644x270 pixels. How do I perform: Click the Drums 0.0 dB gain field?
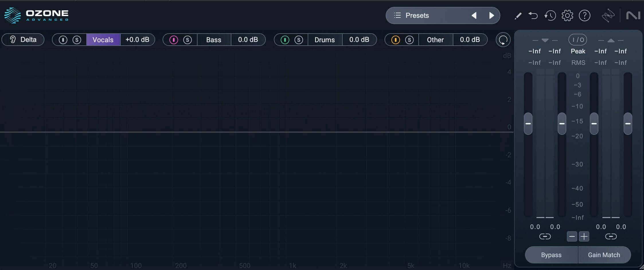click(359, 40)
